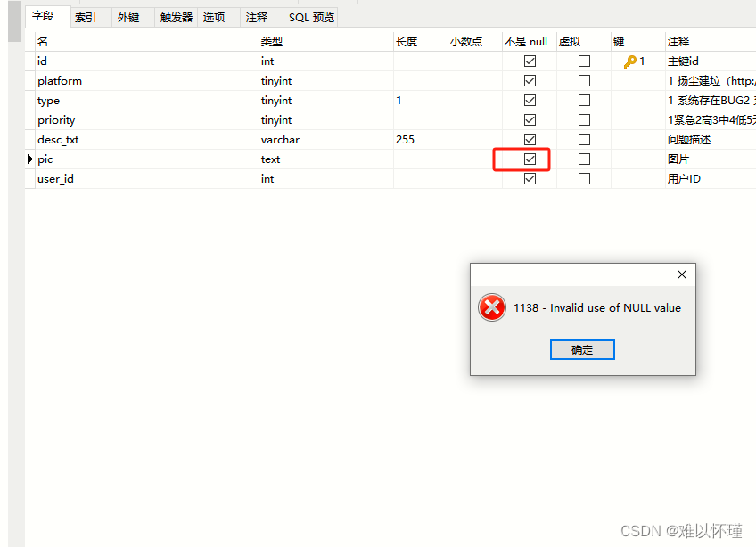Viewport: 756px width, 547px height.
Task: Close the error dialog with X
Action: tap(682, 274)
